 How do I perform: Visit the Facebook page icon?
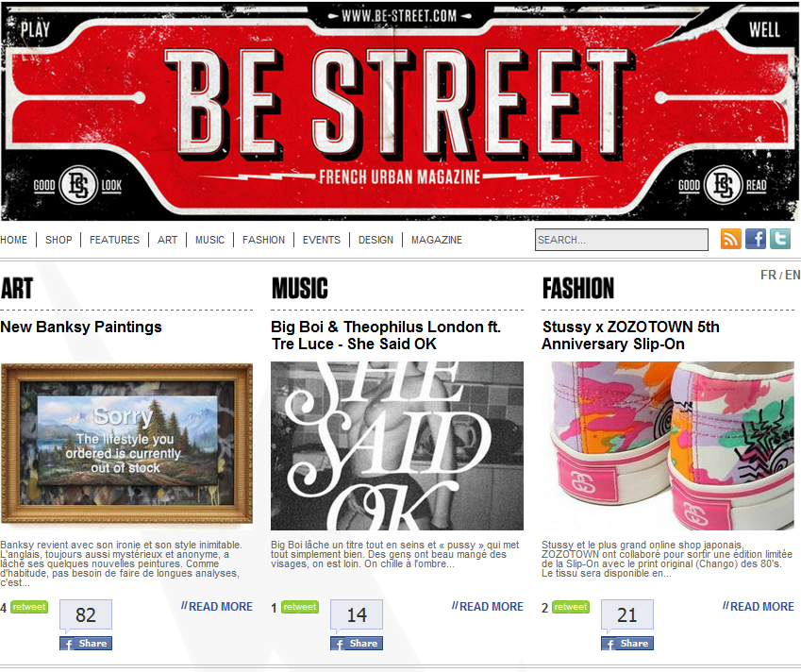pyautogui.click(x=756, y=239)
